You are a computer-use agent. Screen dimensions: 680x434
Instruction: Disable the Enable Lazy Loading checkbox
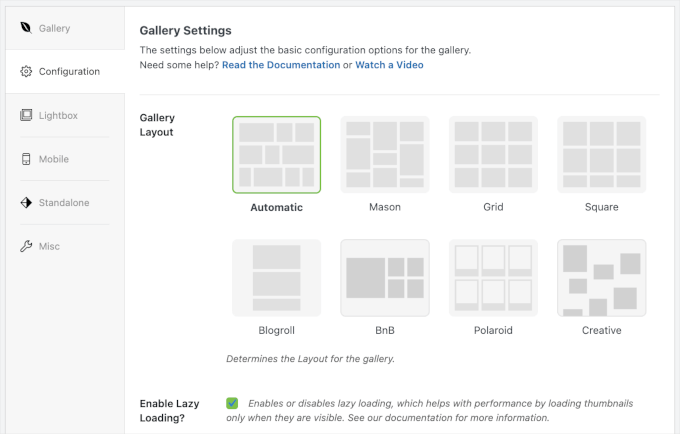tap(232, 403)
